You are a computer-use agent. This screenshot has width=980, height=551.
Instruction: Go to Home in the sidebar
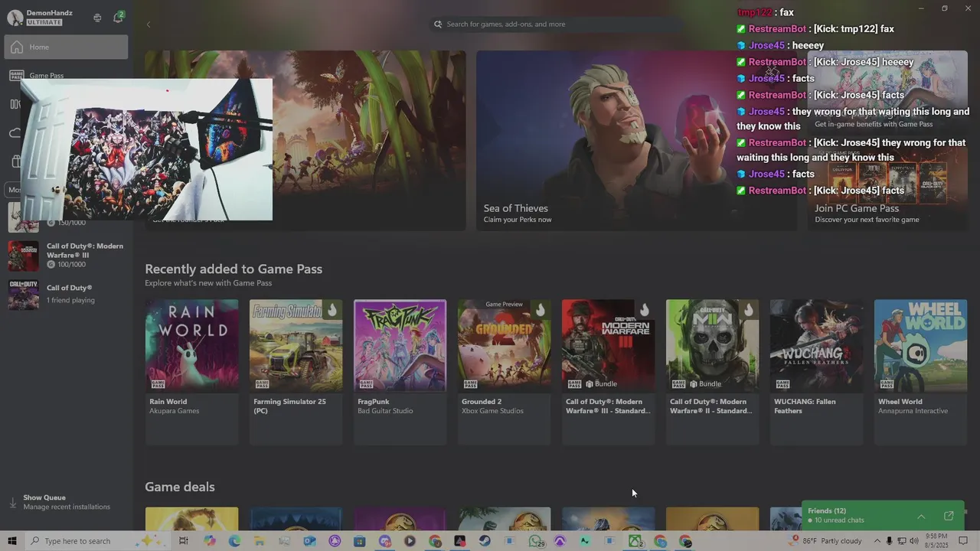[x=66, y=47]
